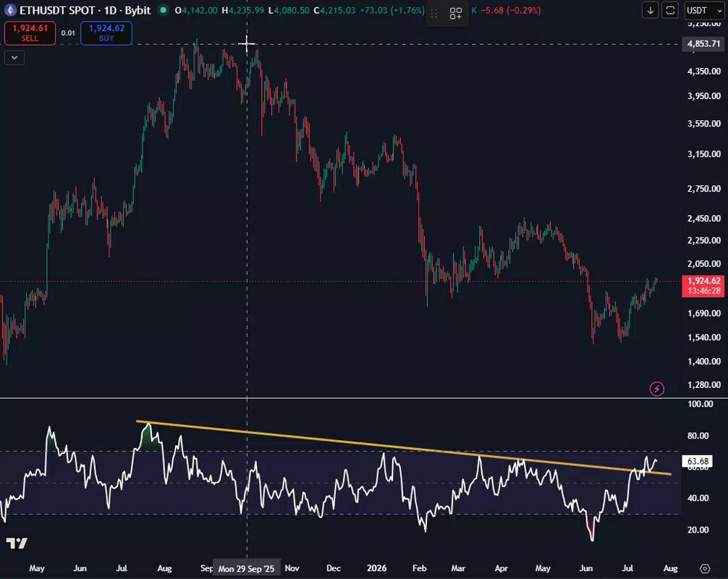The width and height of the screenshot is (728, 579).
Task: Click the down arrow button beside USDT
Action: pos(650,10)
